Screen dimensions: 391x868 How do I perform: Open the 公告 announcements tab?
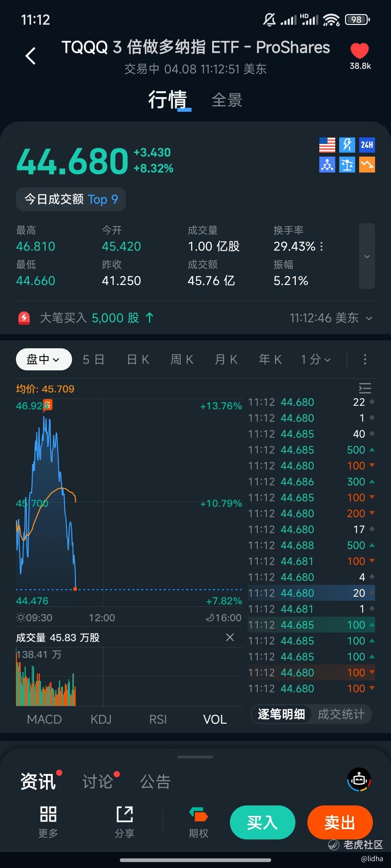pyautogui.click(x=155, y=781)
